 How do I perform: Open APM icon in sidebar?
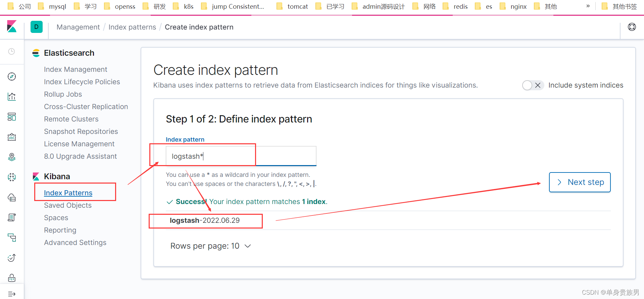coord(12,238)
